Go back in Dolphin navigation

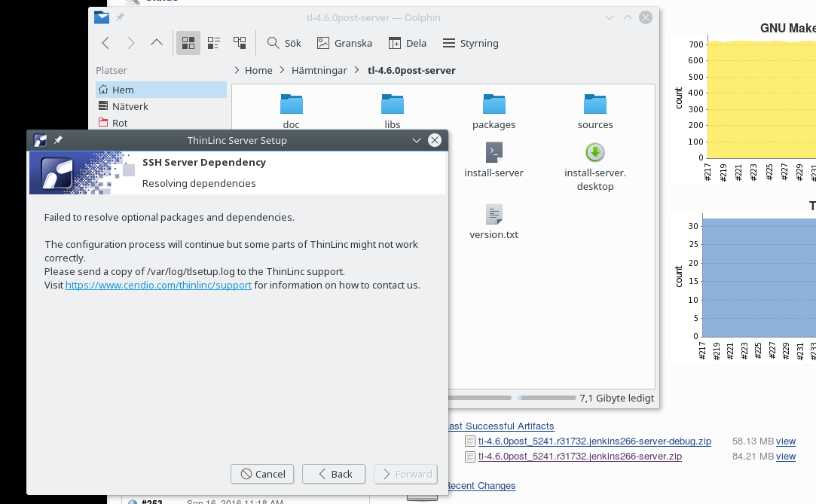[105, 43]
